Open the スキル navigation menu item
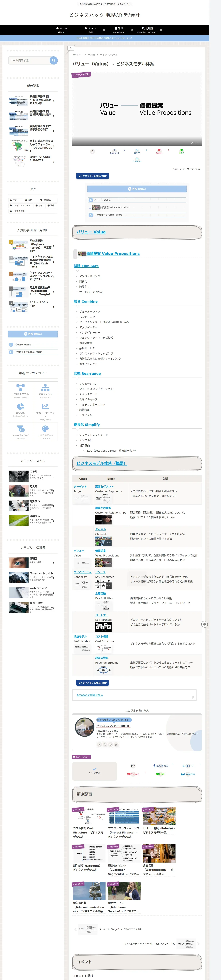The width and height of the screenshot is (221, 980). click(90, 30)
